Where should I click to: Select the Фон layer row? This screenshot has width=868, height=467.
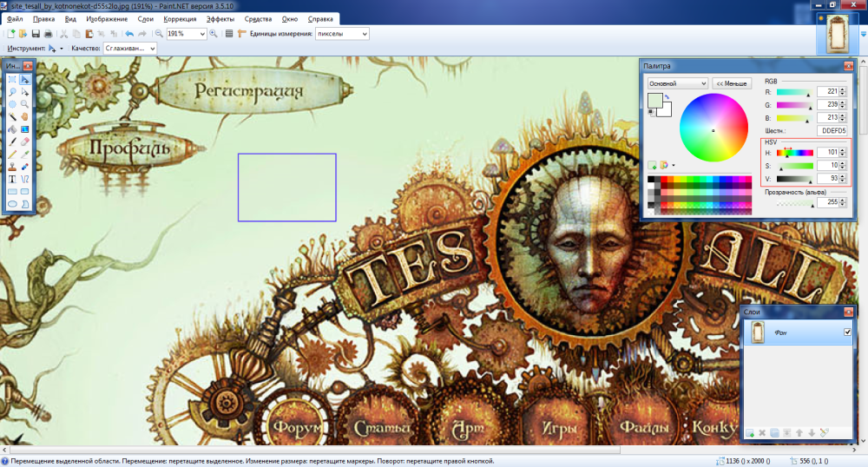tap(798, 332)
